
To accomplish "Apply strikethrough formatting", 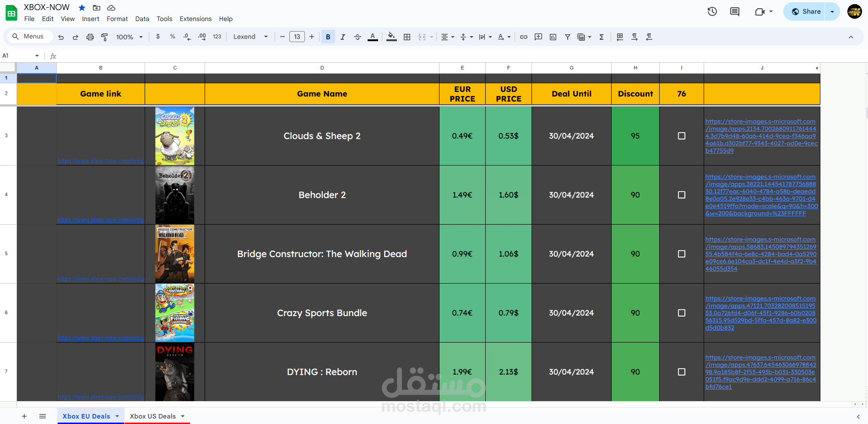I will [358, 37].
